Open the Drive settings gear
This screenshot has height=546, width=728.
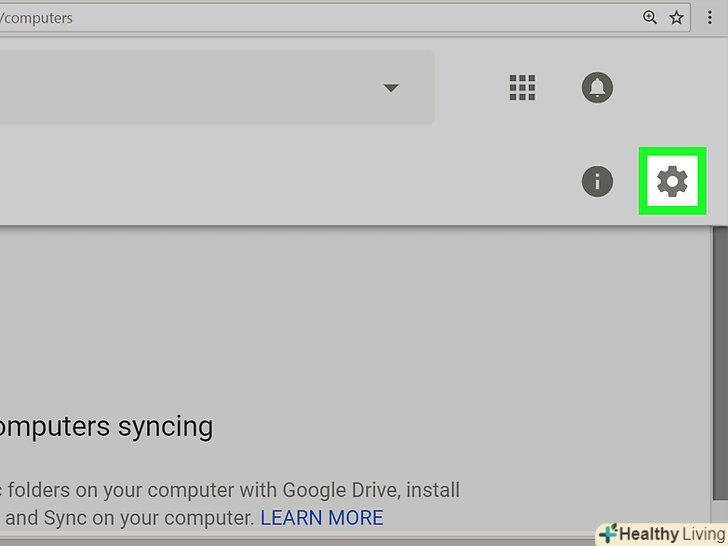[672, 181]
